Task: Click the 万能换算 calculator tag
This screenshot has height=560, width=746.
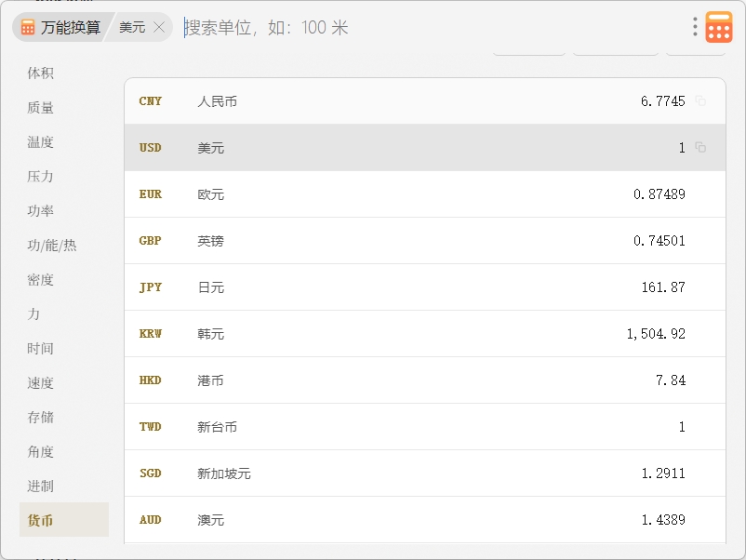Action: coord(61,27)
